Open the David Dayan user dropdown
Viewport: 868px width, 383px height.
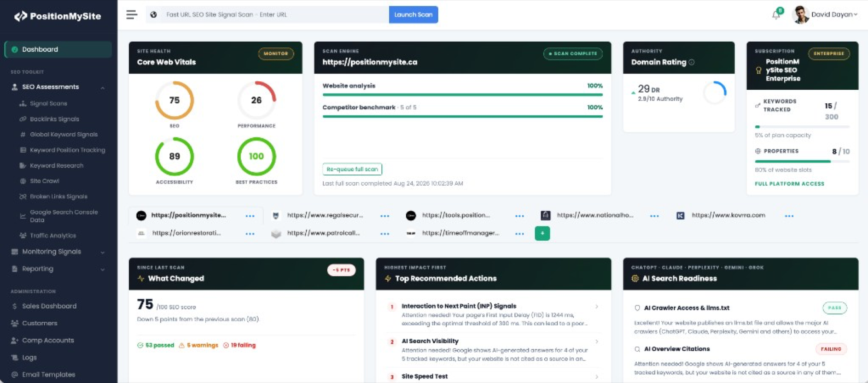coord(834,15)
